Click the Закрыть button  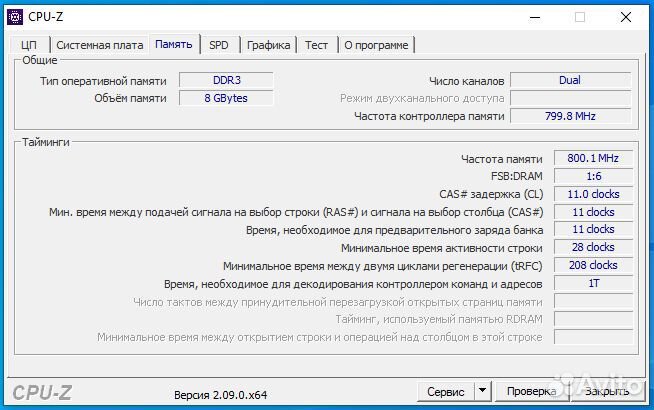click(607, 392)
